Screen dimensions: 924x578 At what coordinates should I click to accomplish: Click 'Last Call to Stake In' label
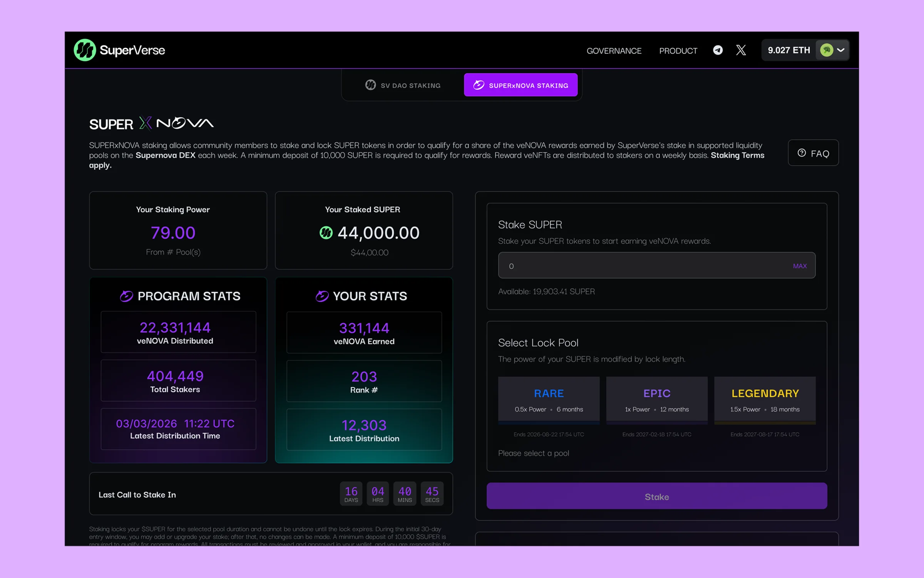137,495
